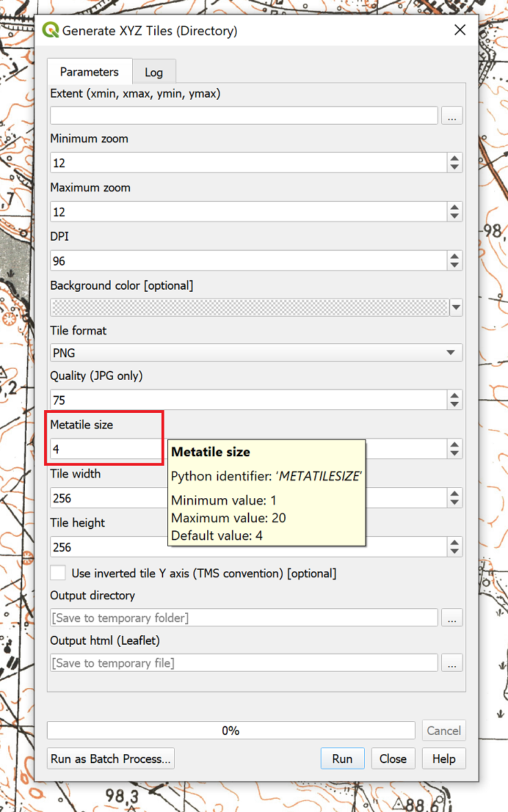Open the Help button

[443, 759]
